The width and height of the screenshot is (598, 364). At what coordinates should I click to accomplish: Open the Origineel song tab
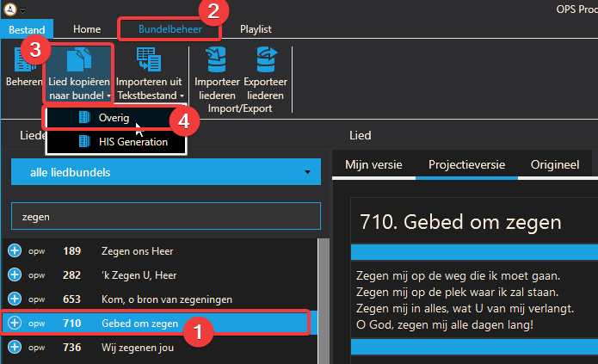555,165
